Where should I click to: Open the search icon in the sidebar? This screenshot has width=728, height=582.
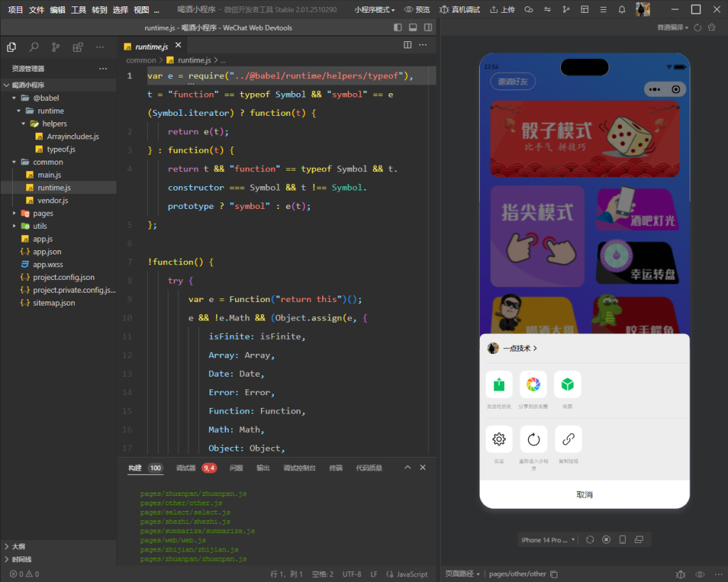coord(34,47)
